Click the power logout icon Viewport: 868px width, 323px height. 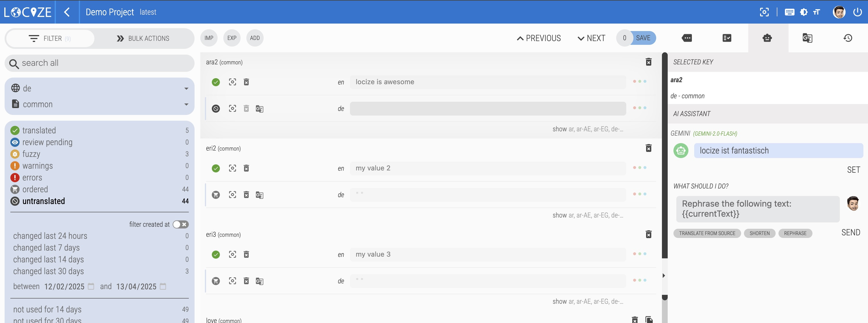tap(857, 12)
